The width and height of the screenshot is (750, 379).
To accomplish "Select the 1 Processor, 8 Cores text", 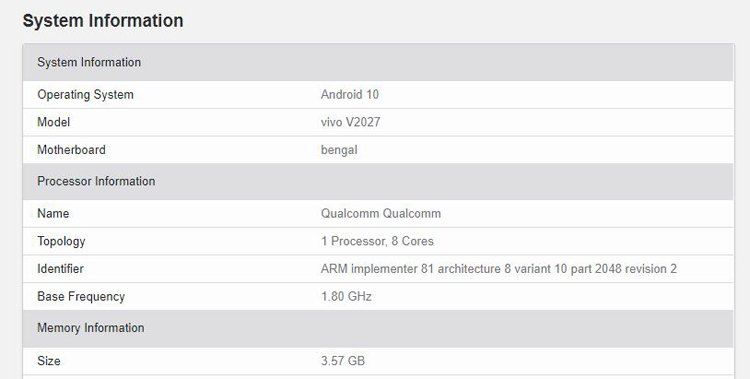I will pyautogui.click(x=377, y=241).
